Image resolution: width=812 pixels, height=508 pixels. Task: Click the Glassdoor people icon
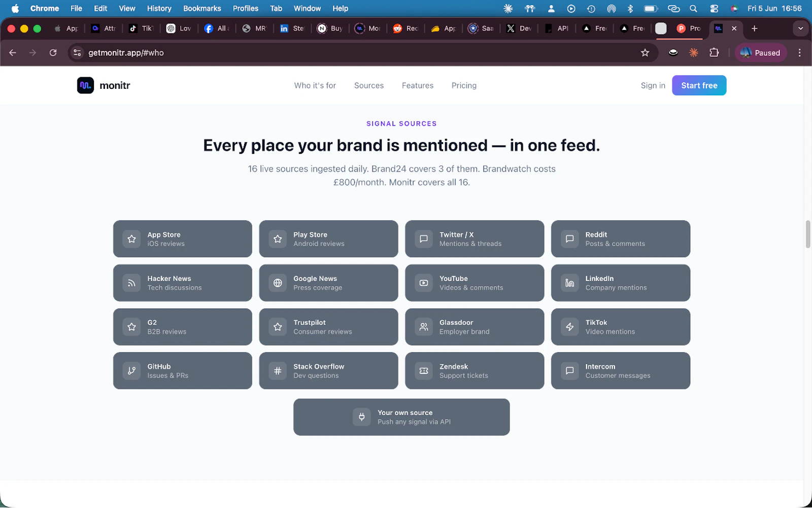coord(424,327)
